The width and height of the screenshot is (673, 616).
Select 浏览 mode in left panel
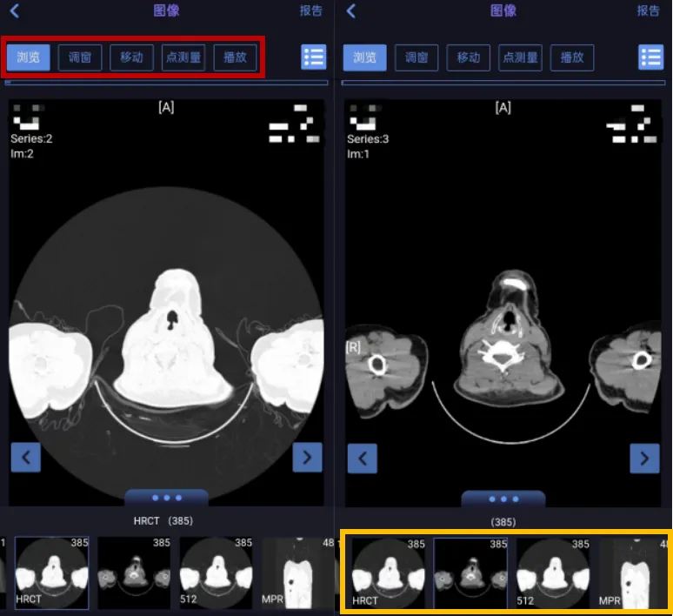pyautogui.click(x=29, y=57)
